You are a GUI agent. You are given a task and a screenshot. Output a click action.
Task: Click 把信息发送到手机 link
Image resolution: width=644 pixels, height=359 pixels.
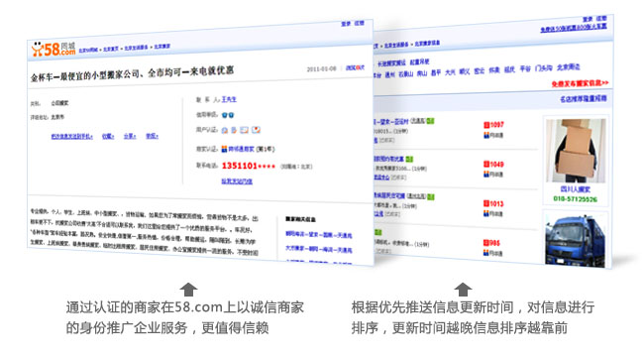tap(72, 136)
